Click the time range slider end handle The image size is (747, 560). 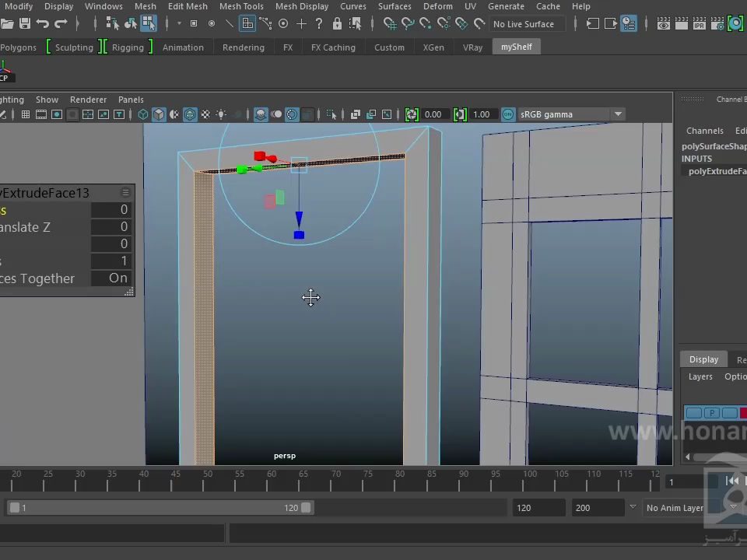(306, 508)
